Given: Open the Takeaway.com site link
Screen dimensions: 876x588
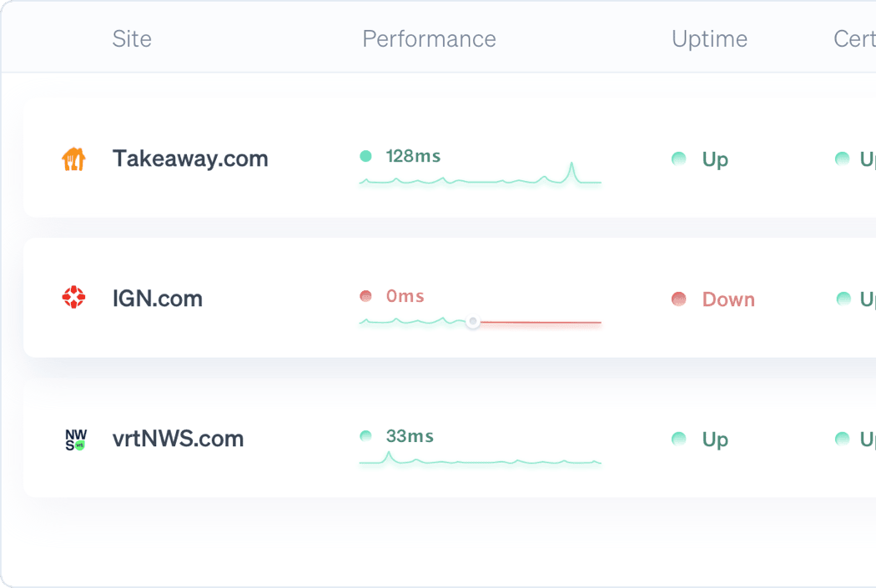Looking at the screenshot, I should pos(190,158).
